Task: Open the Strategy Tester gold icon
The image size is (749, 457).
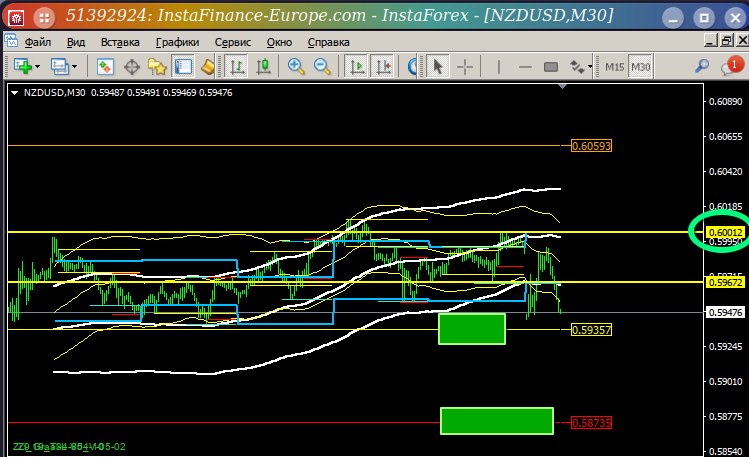Action: 208,66
